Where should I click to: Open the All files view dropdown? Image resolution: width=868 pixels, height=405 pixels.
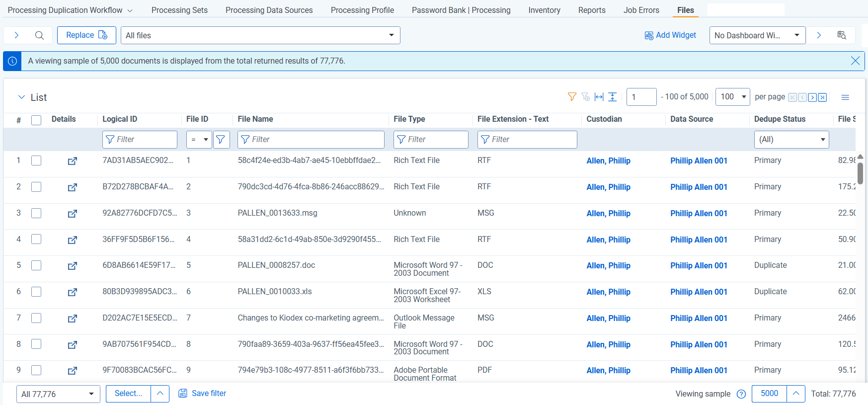[260, 35]
